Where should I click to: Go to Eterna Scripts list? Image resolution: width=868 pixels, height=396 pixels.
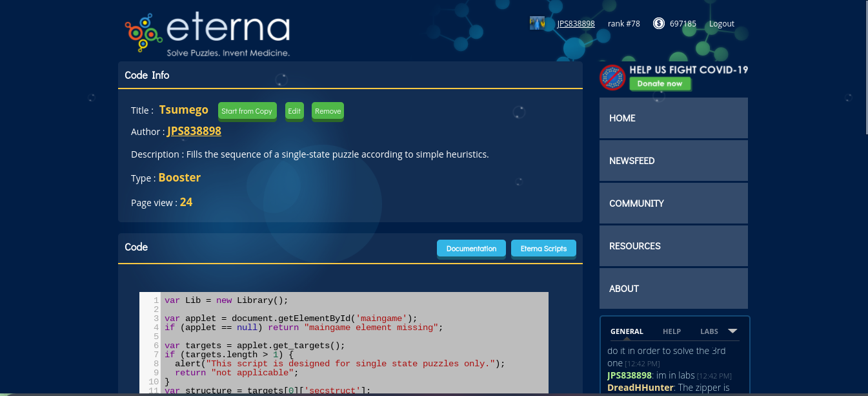tap(543, 249)
